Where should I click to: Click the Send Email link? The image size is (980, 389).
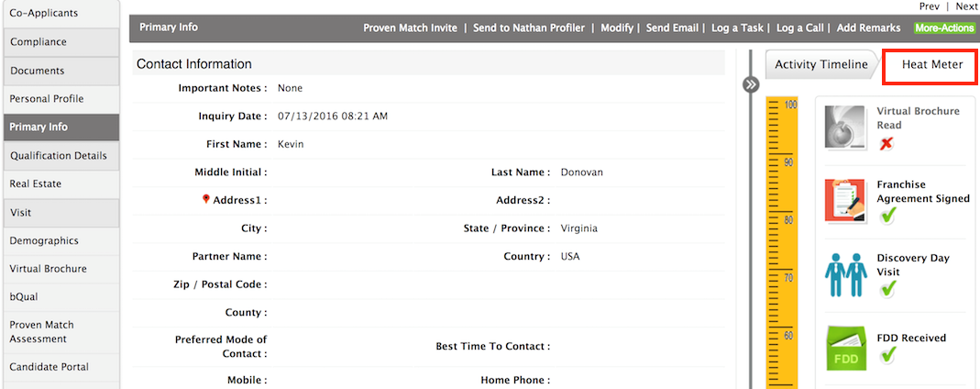click(x=672, y=28)
